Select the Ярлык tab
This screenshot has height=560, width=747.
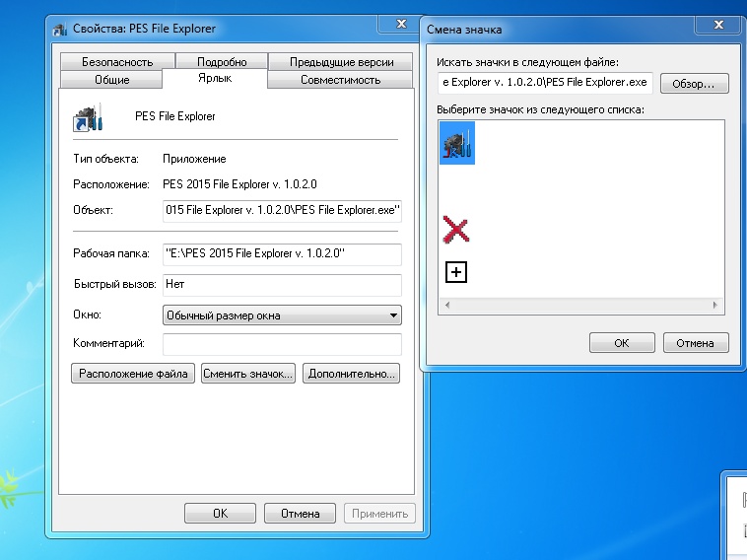[x=215, y=78]
